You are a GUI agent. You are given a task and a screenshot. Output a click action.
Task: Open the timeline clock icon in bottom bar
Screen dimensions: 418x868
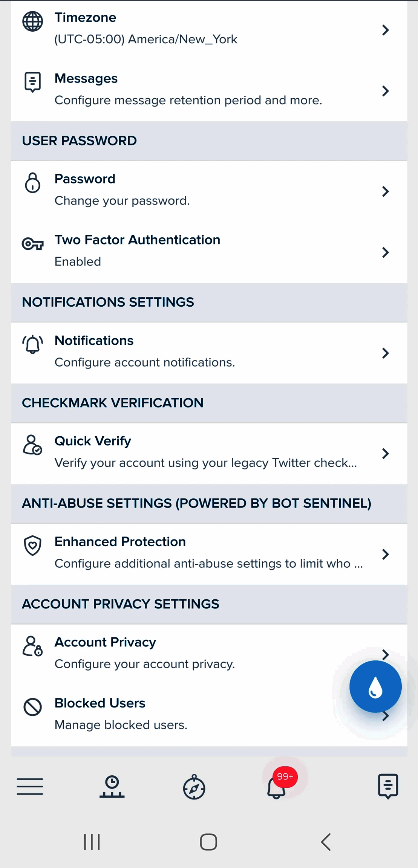tap(112, 787)
